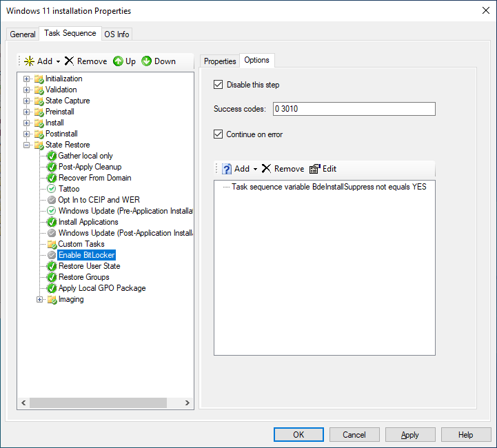Open the OS Info tab
The width and height of the screenshot is (497, 448).
[x=116, y=34]
